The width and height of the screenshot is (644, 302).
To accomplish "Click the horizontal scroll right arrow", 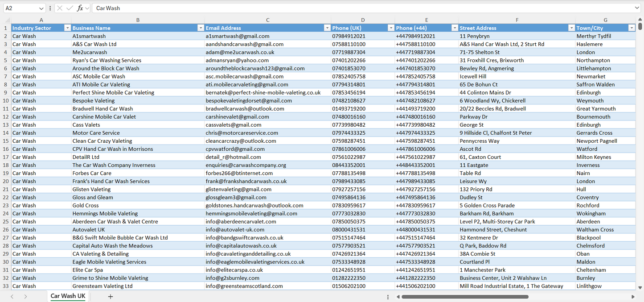I will click(x=633, y=297).
